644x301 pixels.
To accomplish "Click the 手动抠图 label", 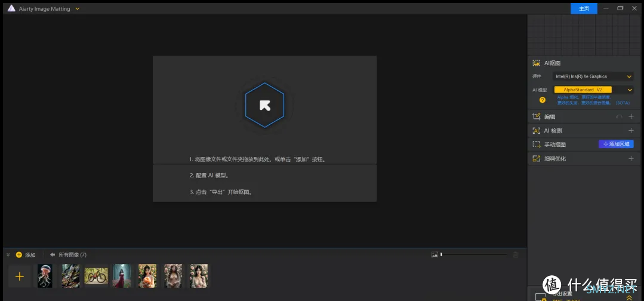I will coord(555,145).
